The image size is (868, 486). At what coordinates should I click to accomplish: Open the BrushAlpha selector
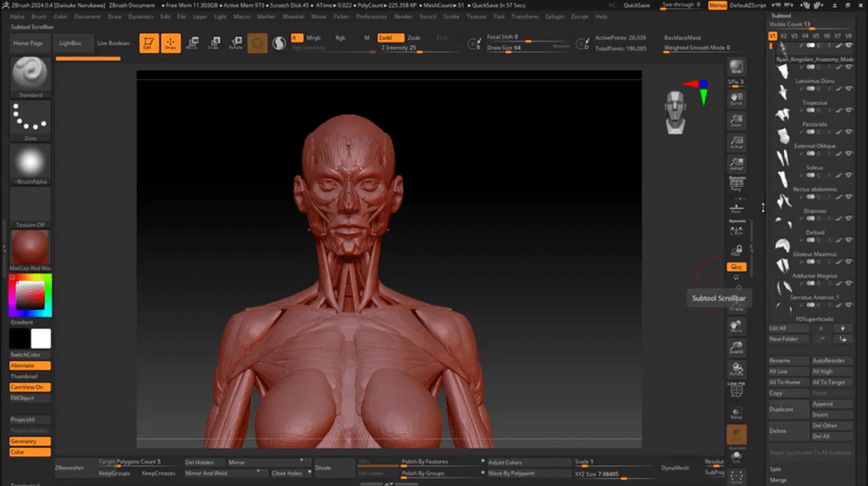(30, 163)
